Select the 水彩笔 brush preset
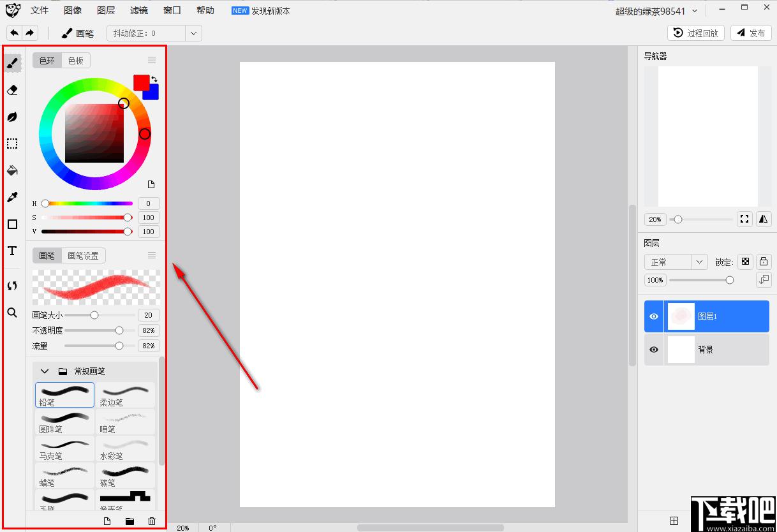This screenshot has width=777, height=532. (x=126, y=448)
